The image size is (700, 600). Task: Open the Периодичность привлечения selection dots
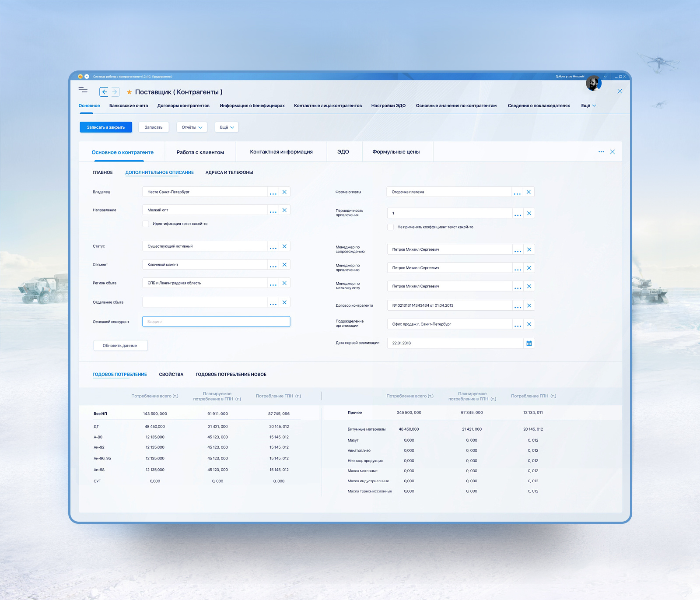[518, 214]
